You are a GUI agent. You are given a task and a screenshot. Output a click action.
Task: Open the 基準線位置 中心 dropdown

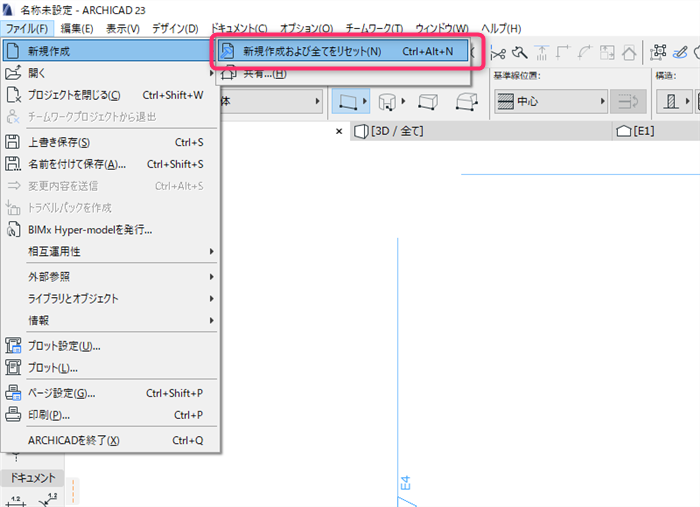(x=551, y=101)
